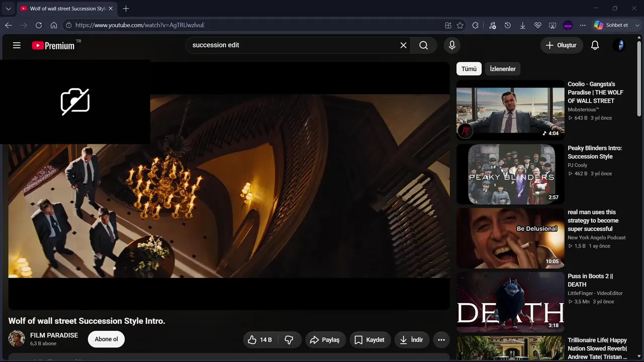Viewport: 644px width, 362px height.
Task: Open FILM PARADISE channel name link
Action: coord(54,335)
